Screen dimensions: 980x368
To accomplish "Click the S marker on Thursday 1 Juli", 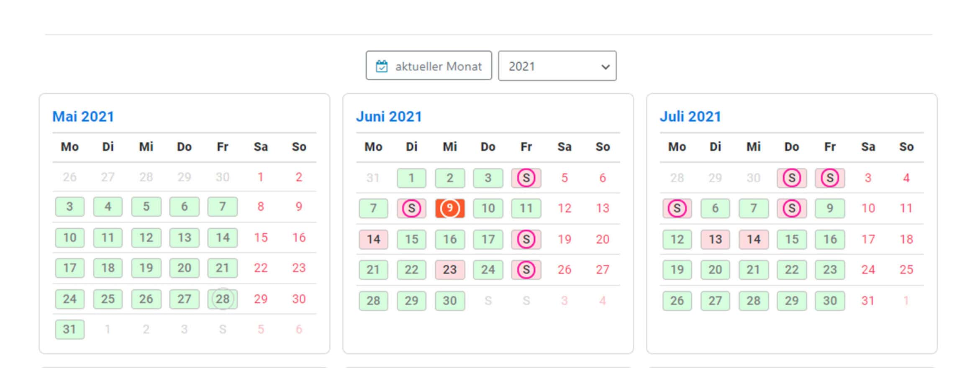I will 791,178.
